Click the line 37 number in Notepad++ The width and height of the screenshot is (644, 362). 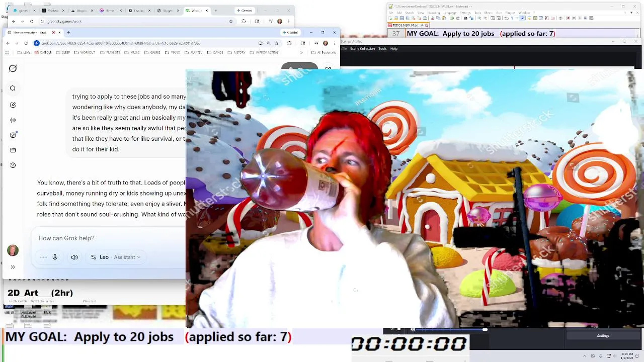[396, 34]
